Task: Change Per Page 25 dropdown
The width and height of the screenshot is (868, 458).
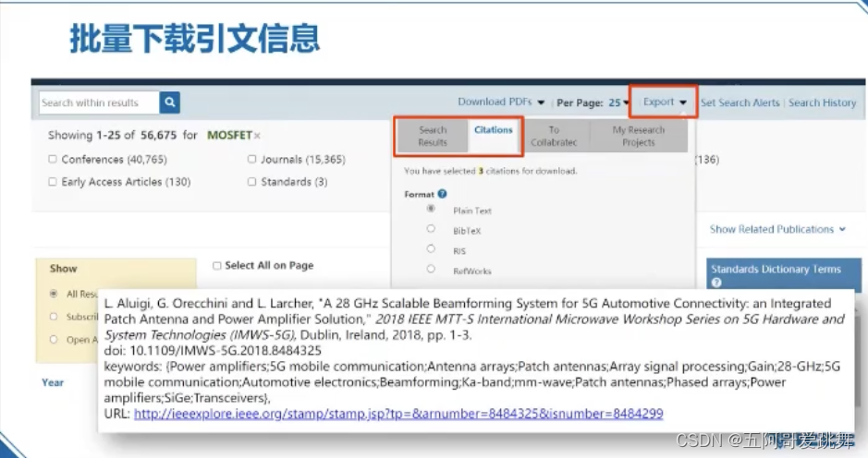Action: point(619,102)
